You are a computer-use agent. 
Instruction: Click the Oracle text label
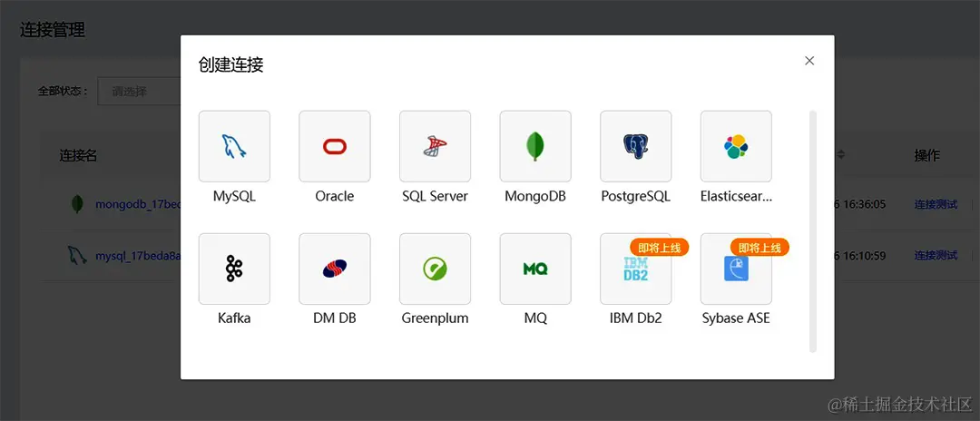click(334, 196)
